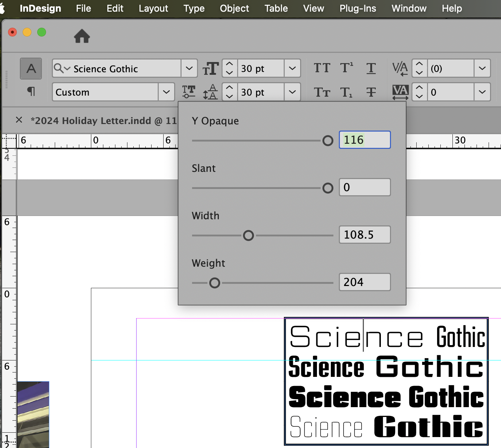Image resolution: width=501 pixels, height=448 pixels.
Task: Click the Width slider handle
Action: pos(248,235)
